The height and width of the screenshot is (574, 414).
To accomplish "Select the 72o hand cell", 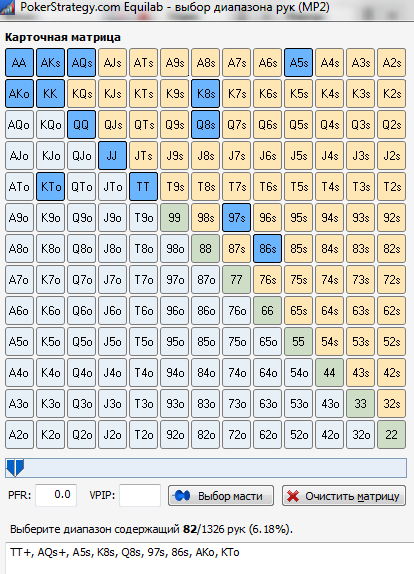I will (236, 435).
